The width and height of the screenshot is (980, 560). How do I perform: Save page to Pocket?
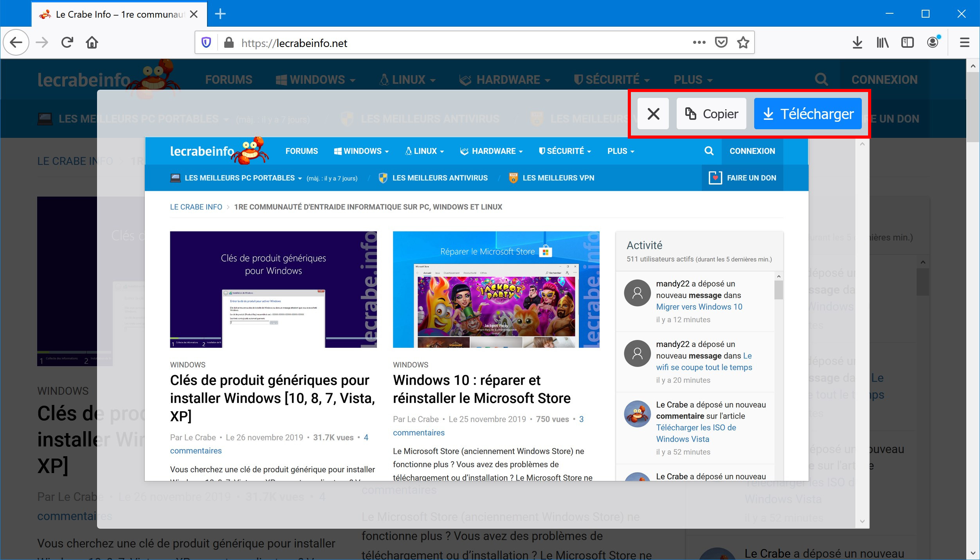point(721,42)
